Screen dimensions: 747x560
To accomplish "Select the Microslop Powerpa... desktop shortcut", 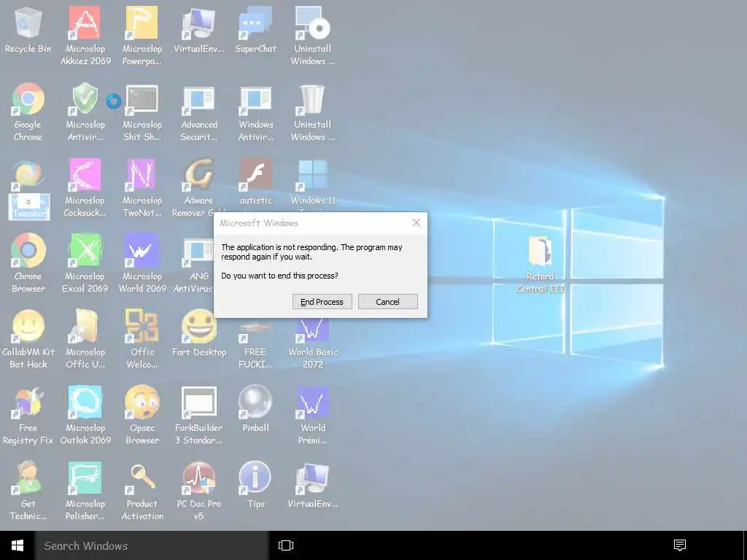I will point(142,23).
